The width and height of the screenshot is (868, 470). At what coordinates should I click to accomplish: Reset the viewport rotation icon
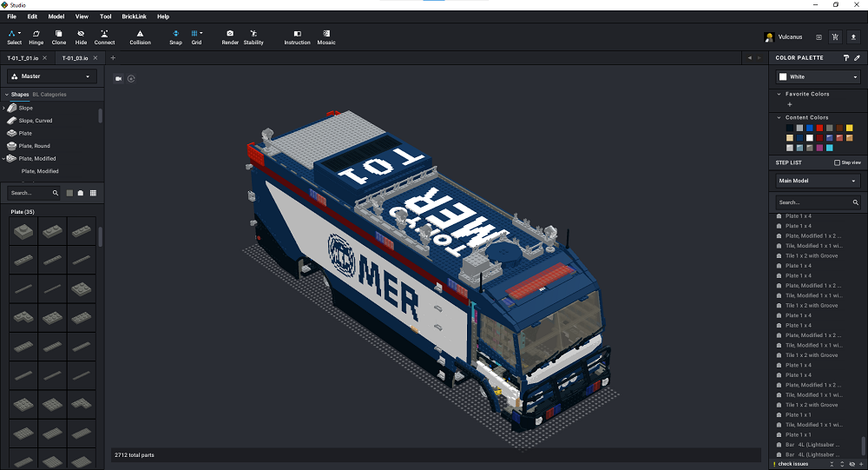pyautogui.click(x=131, y=79)
